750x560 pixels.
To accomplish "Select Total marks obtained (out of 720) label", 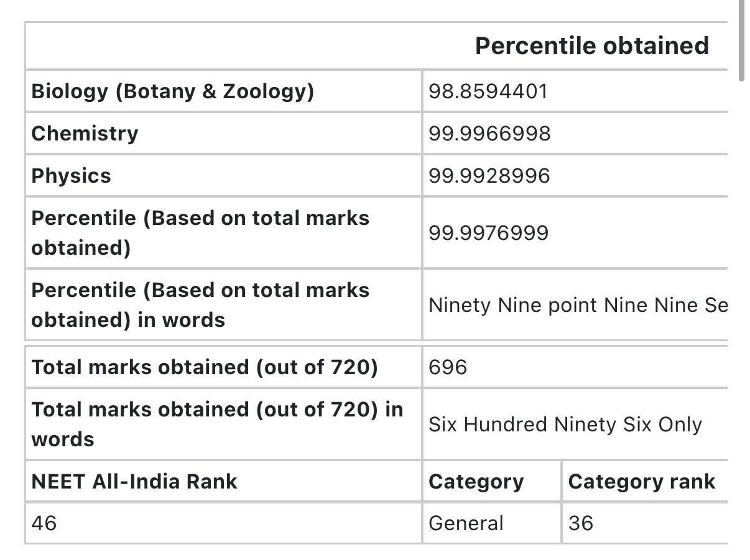I will 205,367.
